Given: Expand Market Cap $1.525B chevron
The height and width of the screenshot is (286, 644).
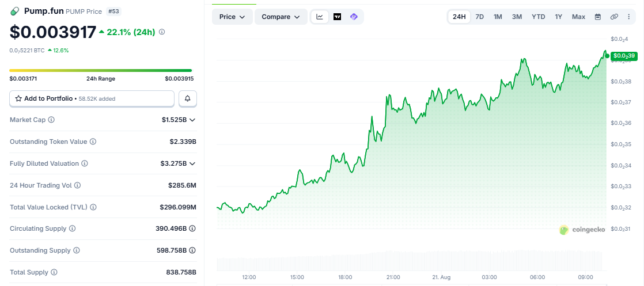Looking at the screenshot, I should click(192, 120).
